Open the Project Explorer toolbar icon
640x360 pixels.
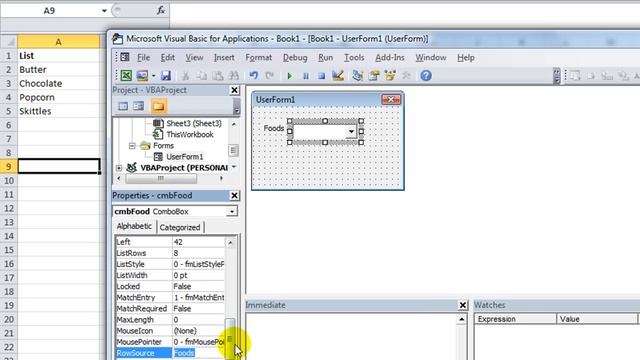point(358,76)
